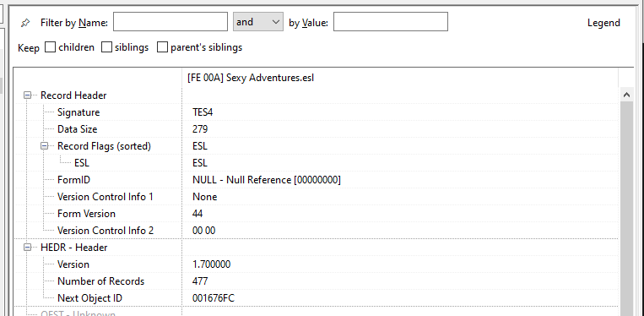Select the Next Object ID row label
Viewport: 644px width, 316px height.
coord(89,298)
